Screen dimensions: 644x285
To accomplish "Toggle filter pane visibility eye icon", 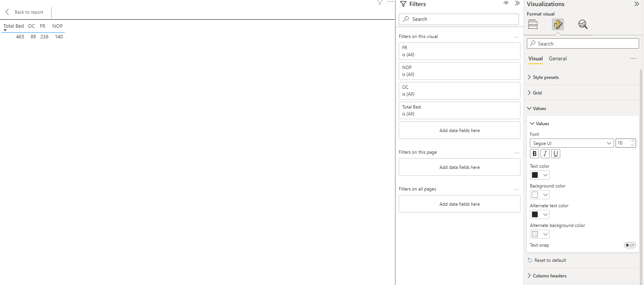I will (506, 3).
